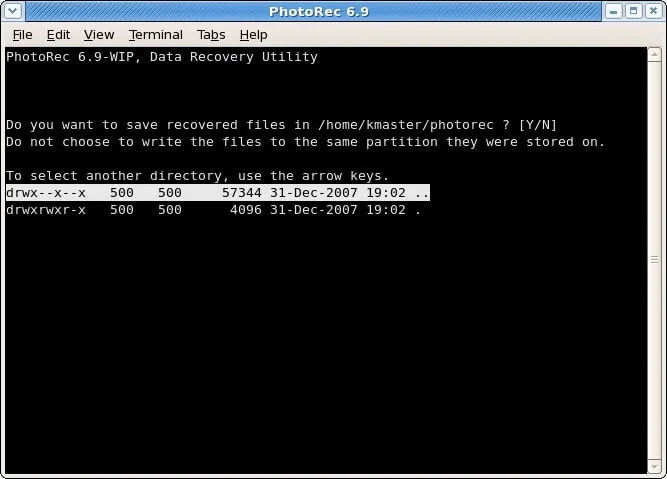
Task: Click the permissions drwxrwxr-x
Action: (46, 210)
